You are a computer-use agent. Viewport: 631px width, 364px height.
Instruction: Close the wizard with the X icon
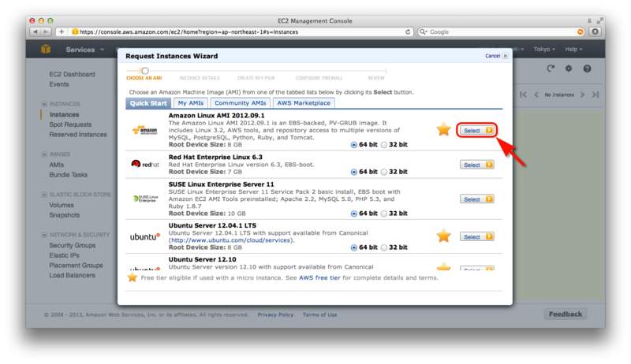506,56
